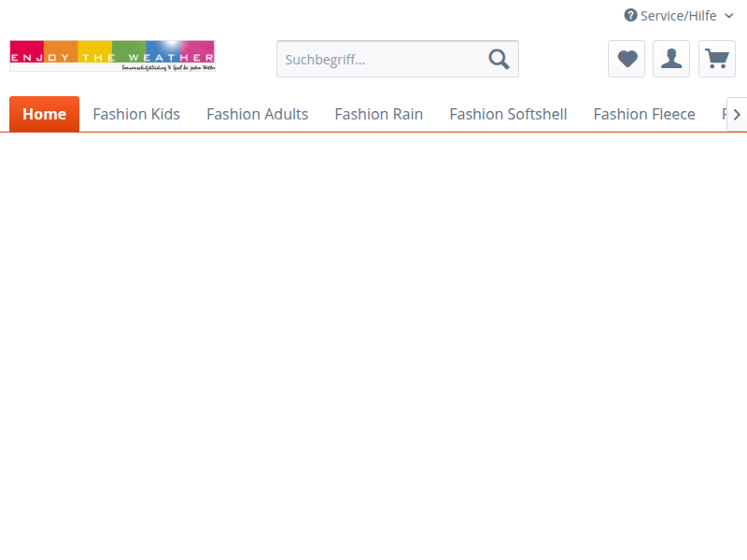
Task: Click the Enjoy The Weather logo
Action: click(x=112, y=55)
